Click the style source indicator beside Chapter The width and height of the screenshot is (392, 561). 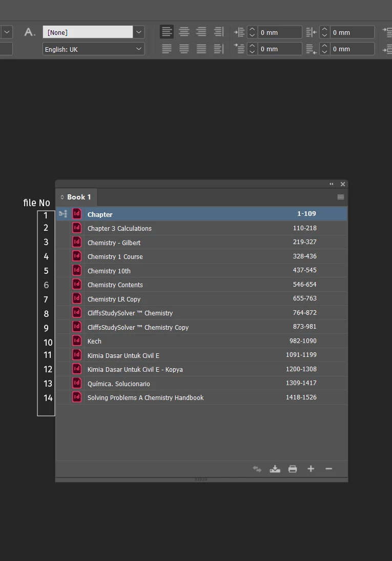tap(63, 214)
